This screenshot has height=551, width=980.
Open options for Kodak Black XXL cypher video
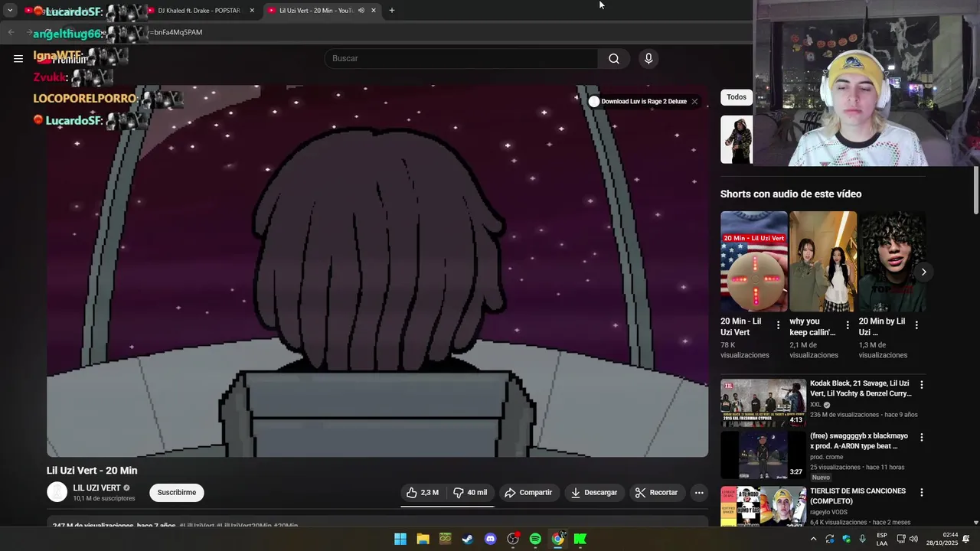coord(921,385)
